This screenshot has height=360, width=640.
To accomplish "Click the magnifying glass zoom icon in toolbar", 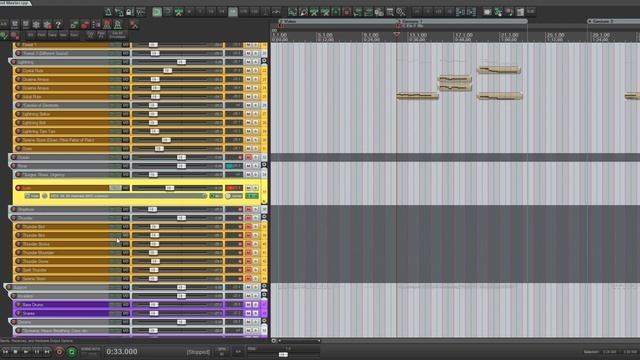I will pyautogui.click(x=400, y=12).
